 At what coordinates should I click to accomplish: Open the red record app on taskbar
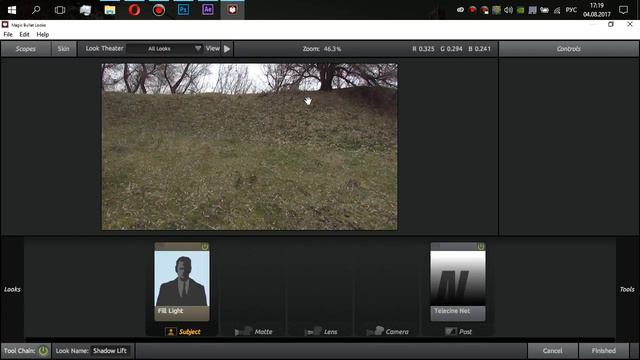(x=159, y=10)
